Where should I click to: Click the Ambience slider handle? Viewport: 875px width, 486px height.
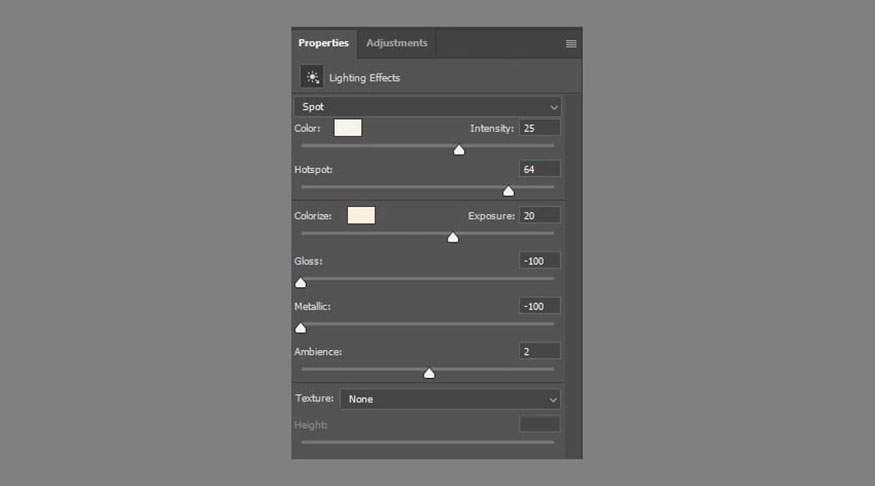429,373
